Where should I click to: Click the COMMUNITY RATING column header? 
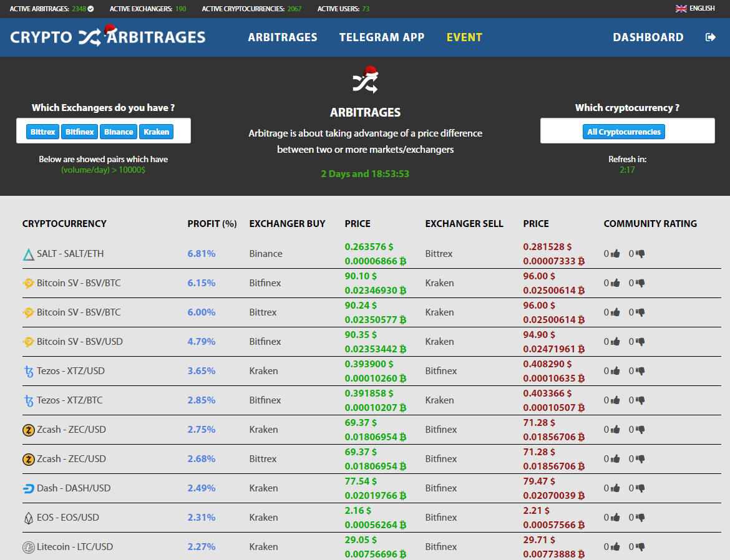tap(650, 223)
